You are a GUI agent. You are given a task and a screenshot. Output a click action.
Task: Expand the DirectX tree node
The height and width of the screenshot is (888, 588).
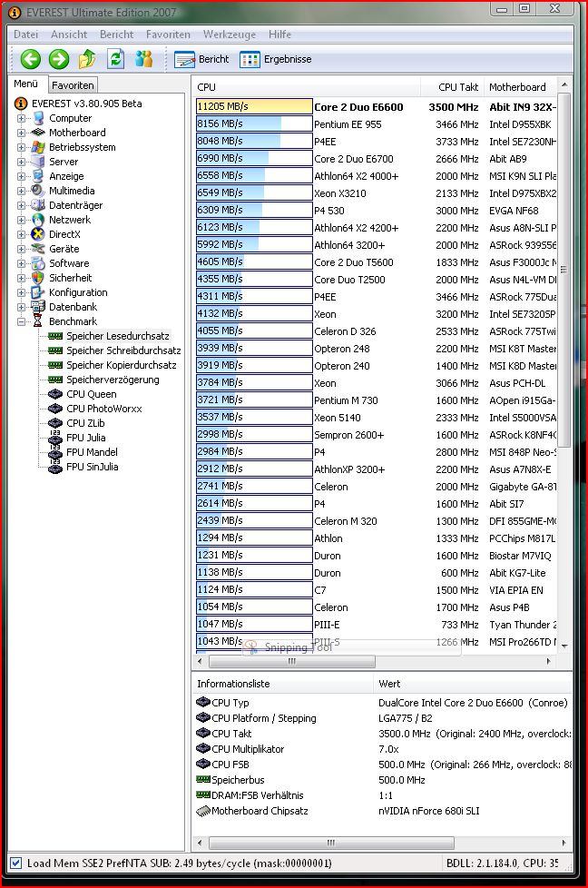point(21,234)
